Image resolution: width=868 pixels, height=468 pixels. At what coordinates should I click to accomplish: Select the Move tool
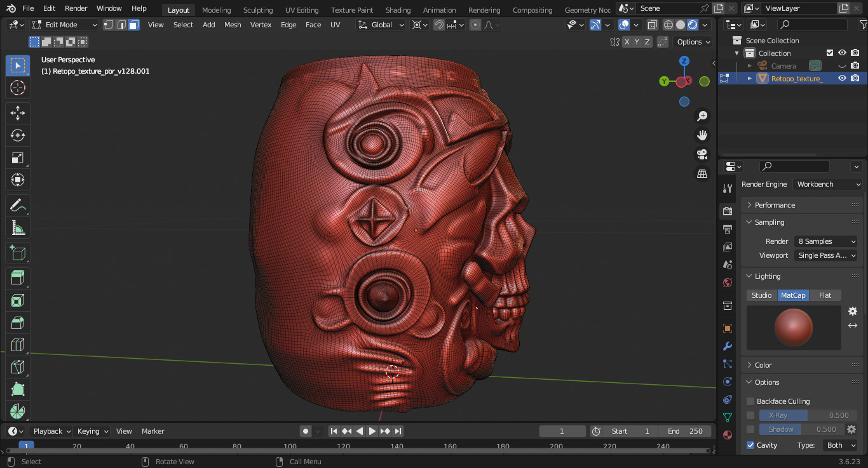click(x=18, y=114)
